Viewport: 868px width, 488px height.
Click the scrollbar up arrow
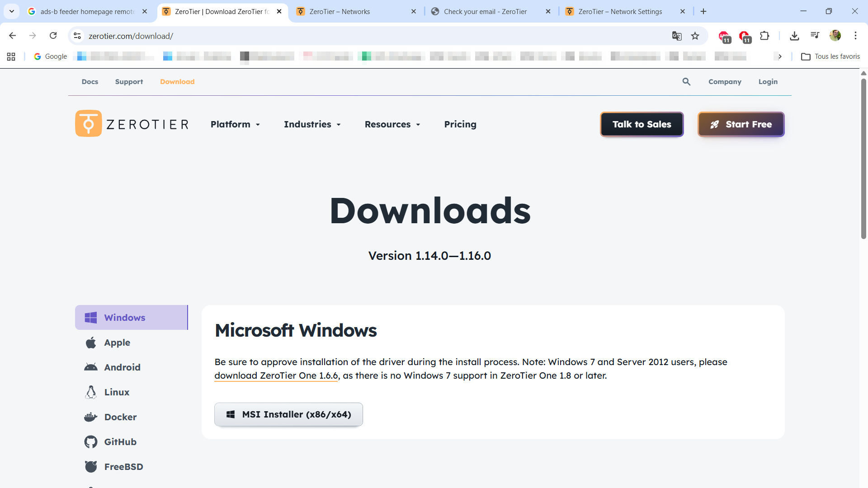pos(863,73)
